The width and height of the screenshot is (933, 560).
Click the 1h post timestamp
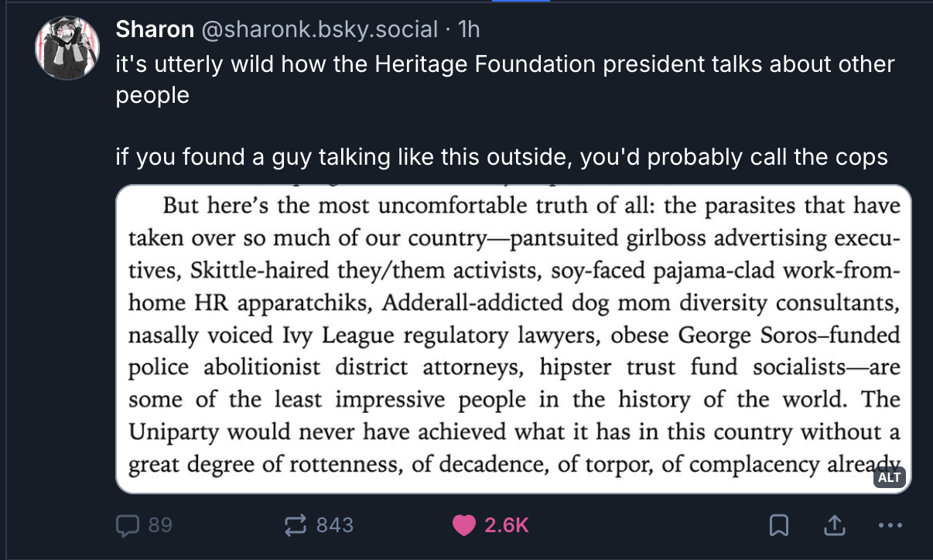click(x=469, y=29)
